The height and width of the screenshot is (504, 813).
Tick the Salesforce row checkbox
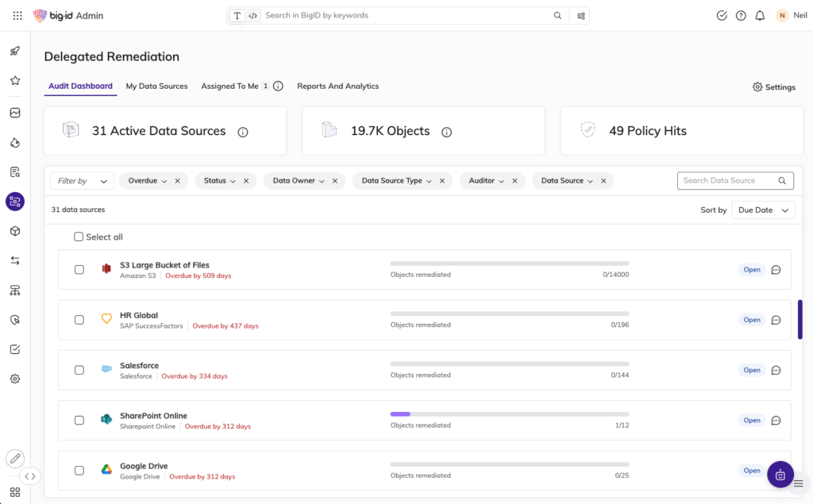coord(79,370)
